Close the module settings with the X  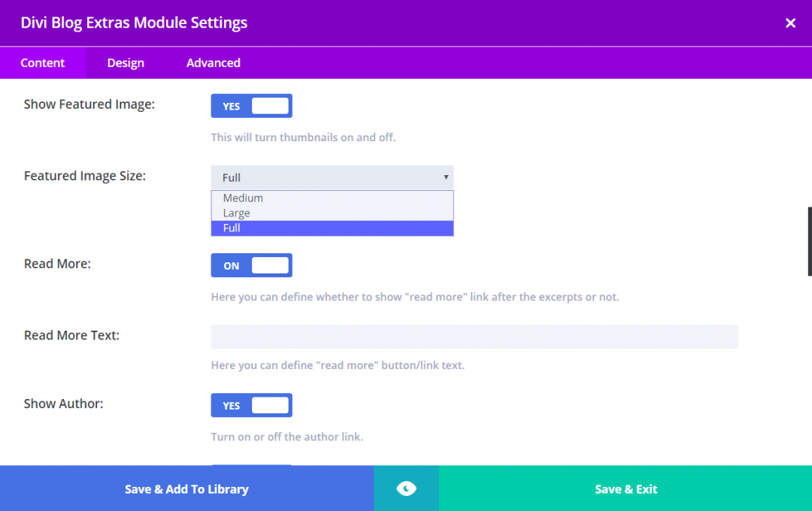tap(790, 23)
